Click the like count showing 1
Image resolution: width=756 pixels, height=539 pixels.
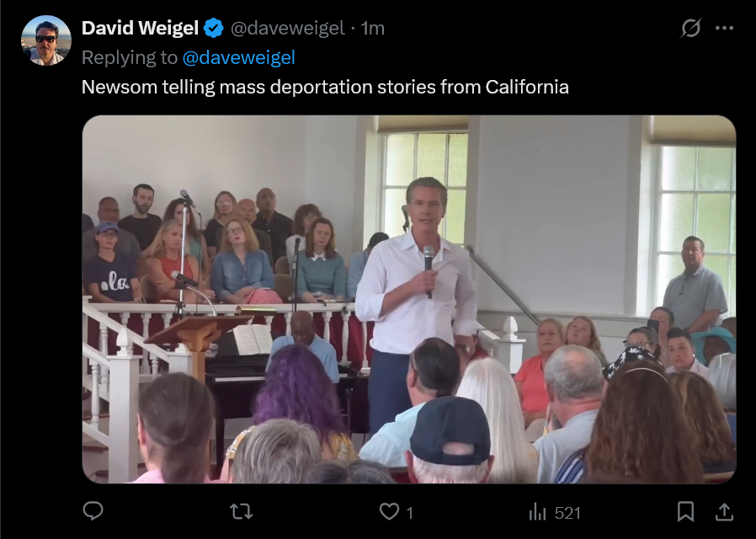pyautogui.click(x=409, y=513)
